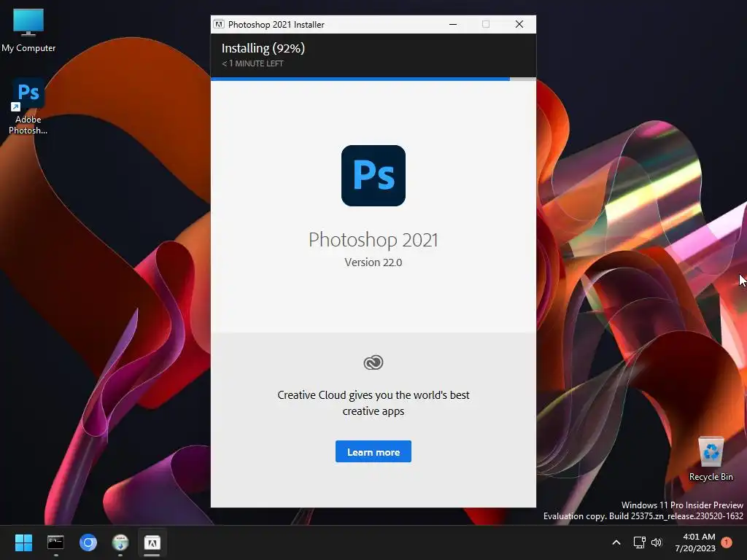Open the notification badge in the tray
This screenshot has width=747, height=560.
point(727,542)
